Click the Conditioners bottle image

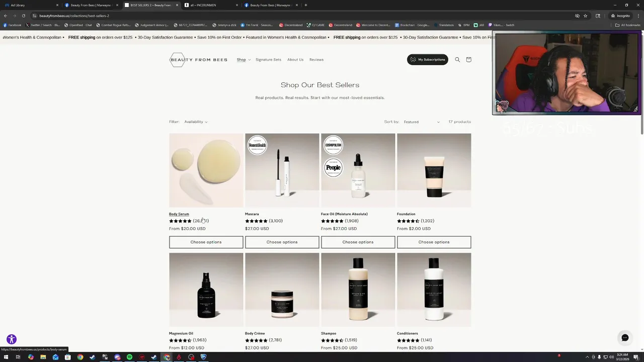click(x=434, y=290)
